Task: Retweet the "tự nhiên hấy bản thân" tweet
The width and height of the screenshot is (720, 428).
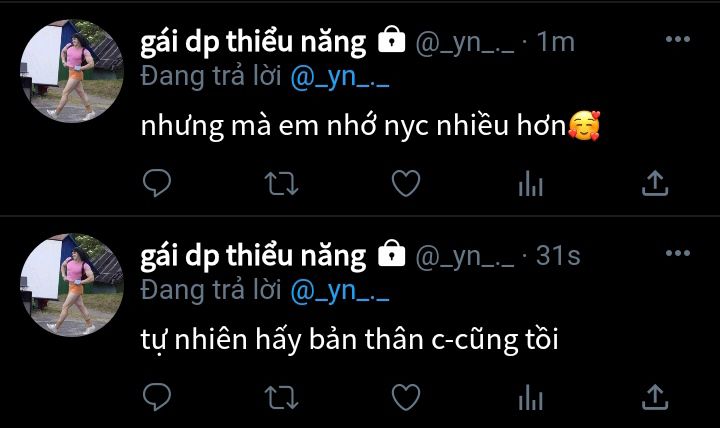Action: (x=281, y=397)
